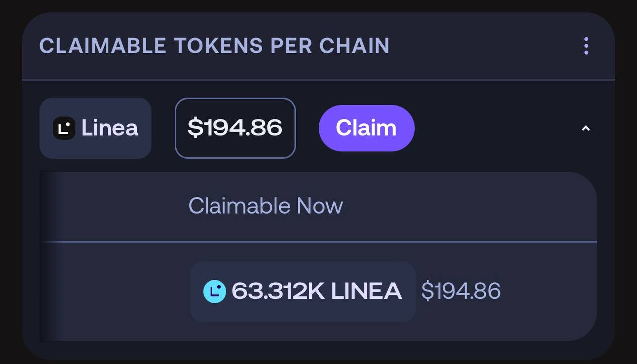
Task: Click the word CHAIN in the card title
Action: pos(354,46)
